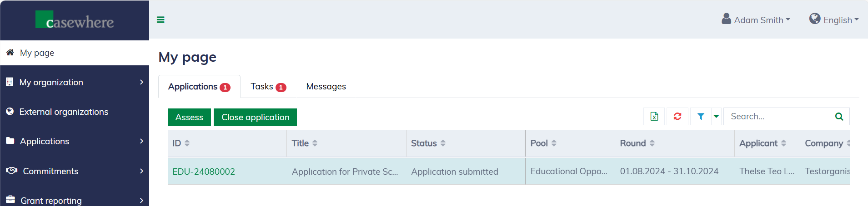The width and height of the screenshot is (868, 206).
Task: Switch to the Tasks tab
Action: (268, 87)
